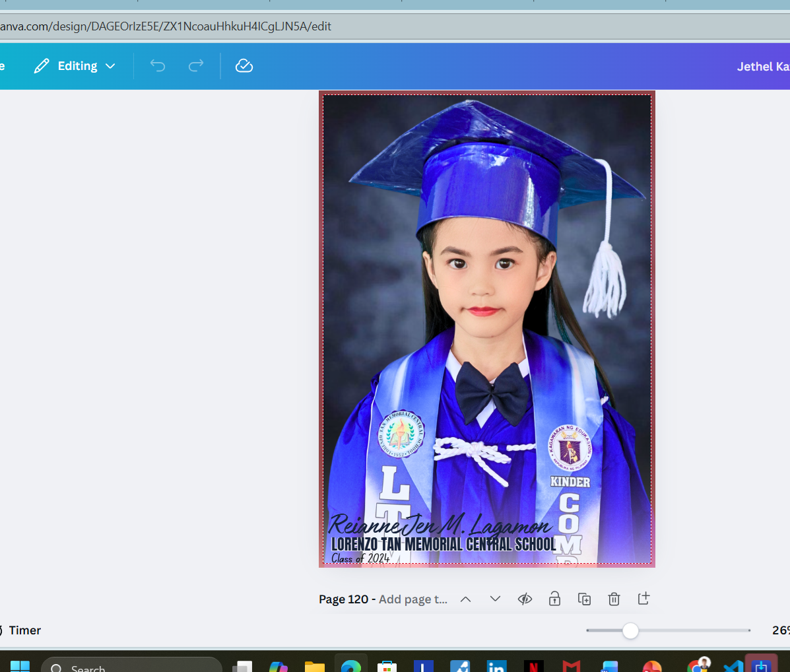Duplicate page 120 with the copy icon
The height and width of the screenshot is (672, 790).
point(584,599)
